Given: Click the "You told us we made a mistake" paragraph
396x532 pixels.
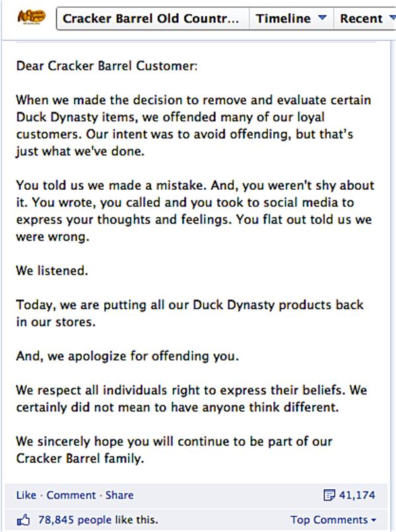Looking at the screenshot, I should click(x=195, y=210).
